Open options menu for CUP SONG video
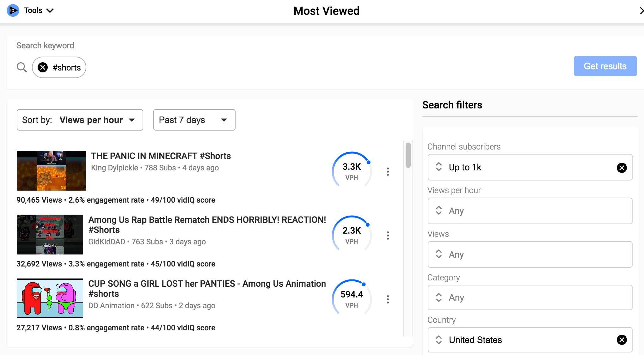This screenshot has width=644, height=355. pos(388,299)
